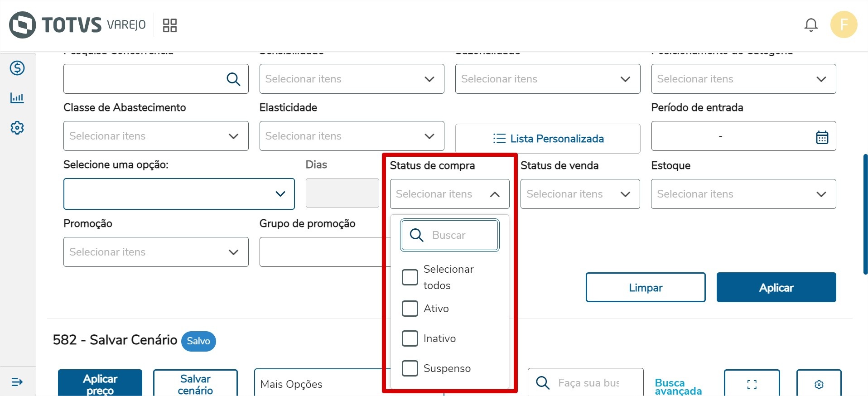The image size is (868, 396).
Task: Open the settings gear in sidebar
Action: click(x=17, y=128)
